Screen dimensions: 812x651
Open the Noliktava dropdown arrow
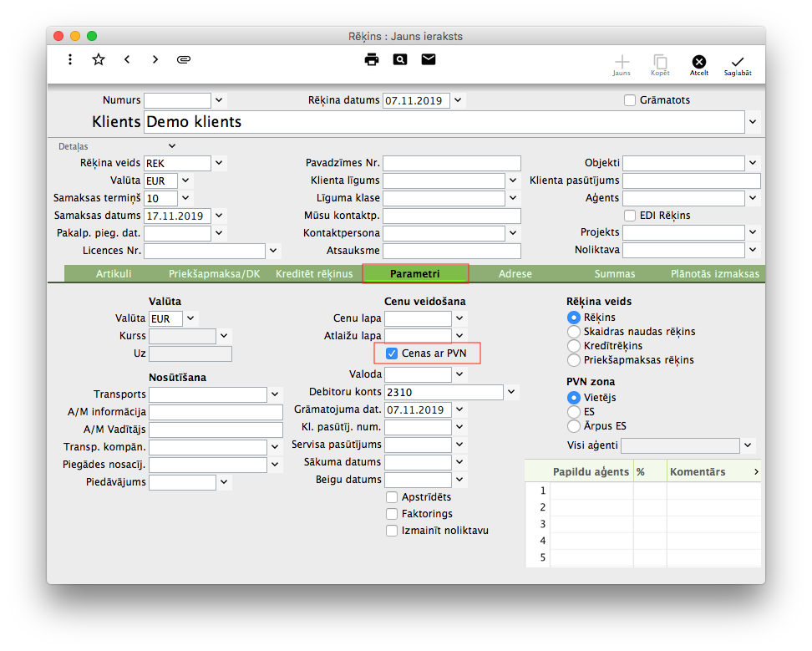(753, 250)
